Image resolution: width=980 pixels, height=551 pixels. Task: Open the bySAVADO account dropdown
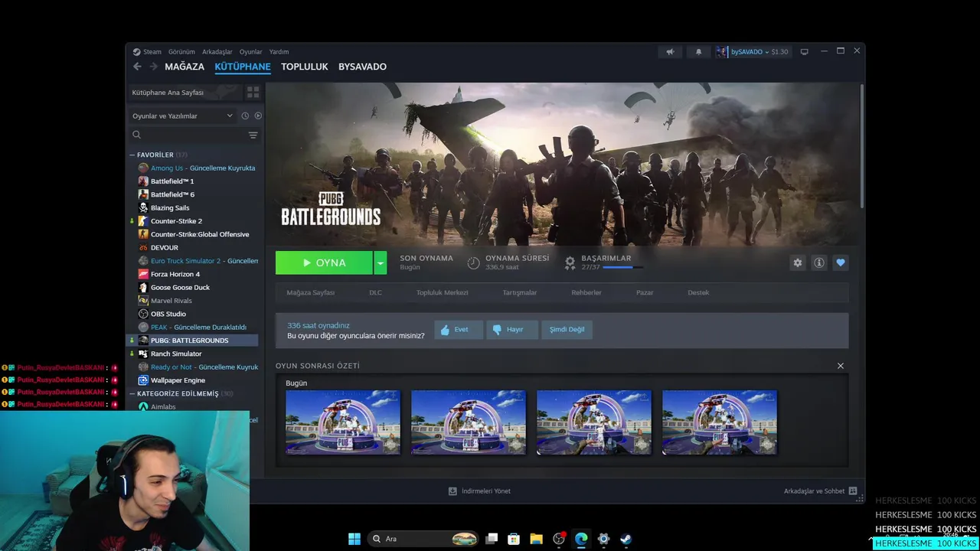(752, 52)
